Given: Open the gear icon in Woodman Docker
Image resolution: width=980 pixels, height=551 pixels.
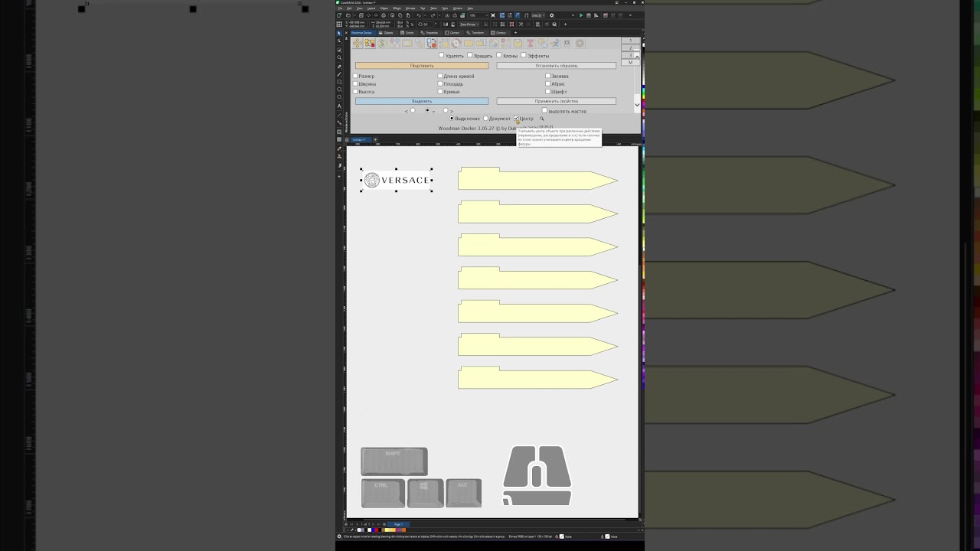Looking at the screenshot, I should pos(580,43).
